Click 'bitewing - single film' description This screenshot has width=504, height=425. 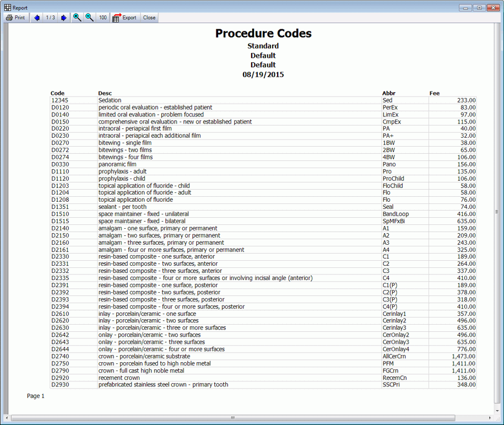[x=124, y=143]
